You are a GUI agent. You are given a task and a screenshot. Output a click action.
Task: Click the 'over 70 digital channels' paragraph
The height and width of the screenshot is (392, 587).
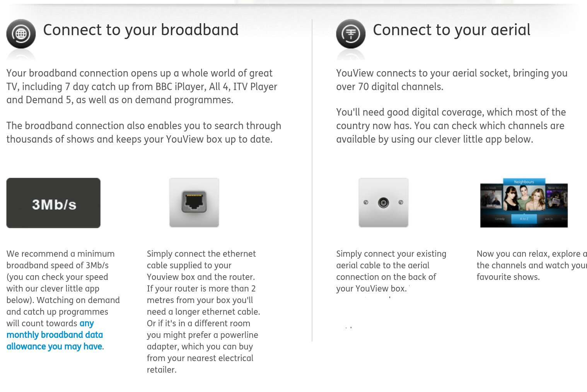click(x=451, y=80)
